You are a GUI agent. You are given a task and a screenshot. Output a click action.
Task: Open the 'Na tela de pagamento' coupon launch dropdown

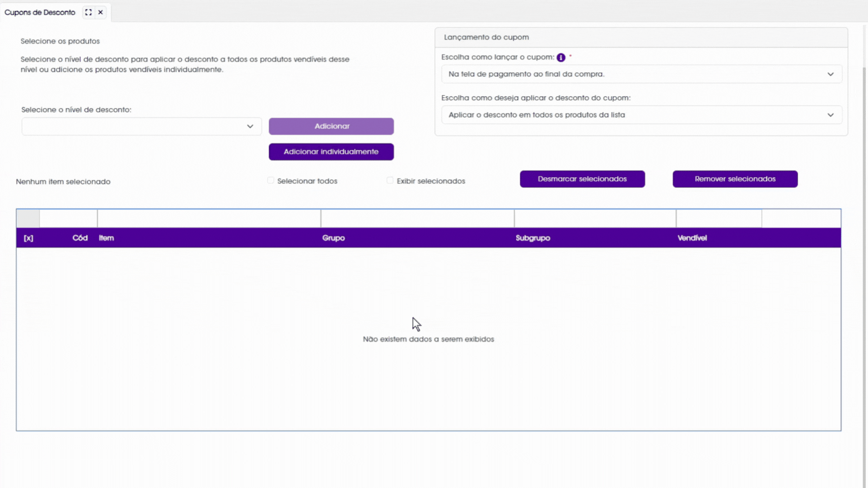click(x=641, y=74)
